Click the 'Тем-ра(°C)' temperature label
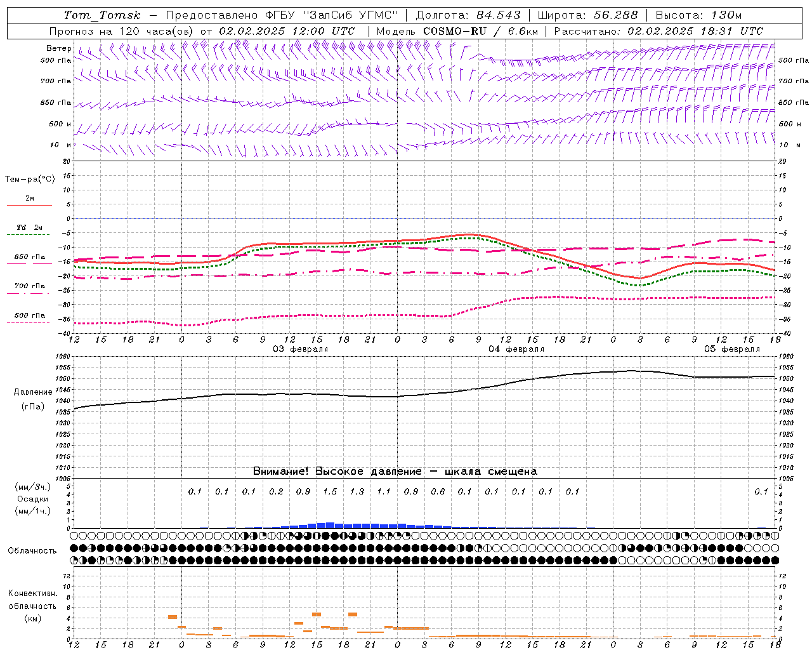Viewport: 812px width, 650px height. point(30,180)
